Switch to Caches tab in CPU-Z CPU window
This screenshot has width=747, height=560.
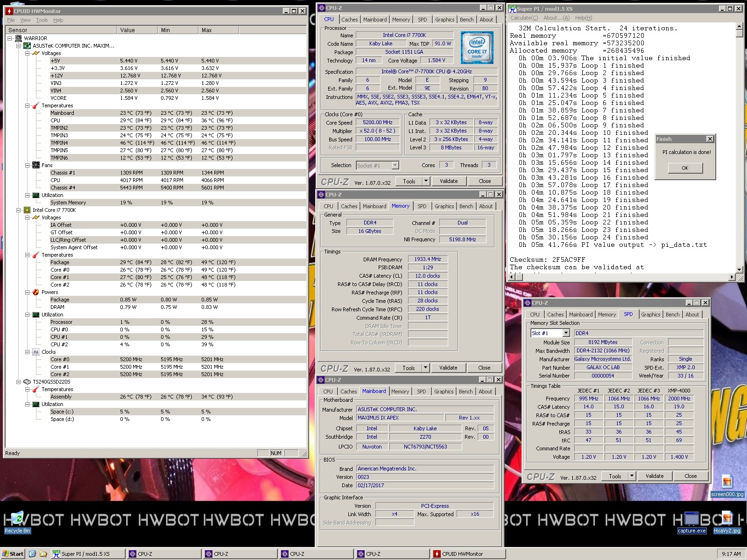pos(349,20)
